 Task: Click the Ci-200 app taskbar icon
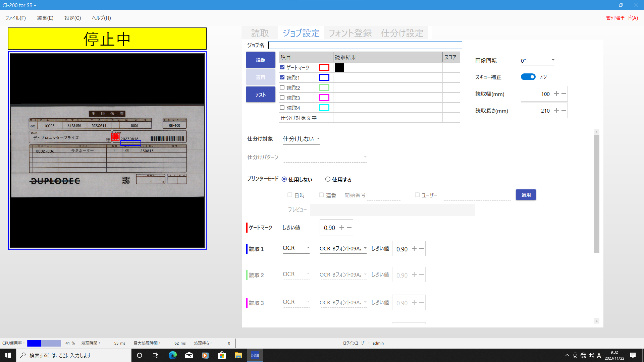click(255, 355)
